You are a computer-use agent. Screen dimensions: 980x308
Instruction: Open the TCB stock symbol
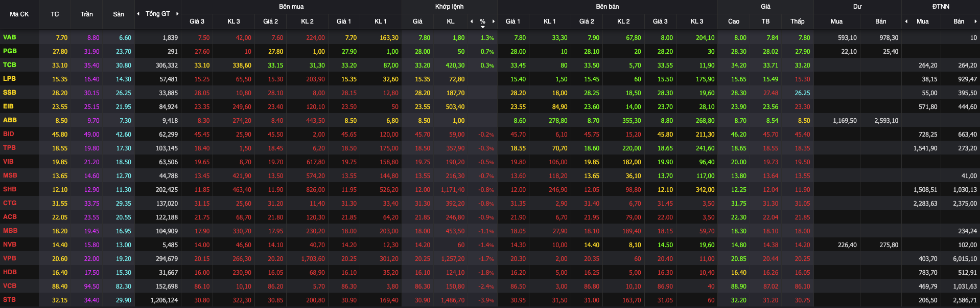click(10, 65)
